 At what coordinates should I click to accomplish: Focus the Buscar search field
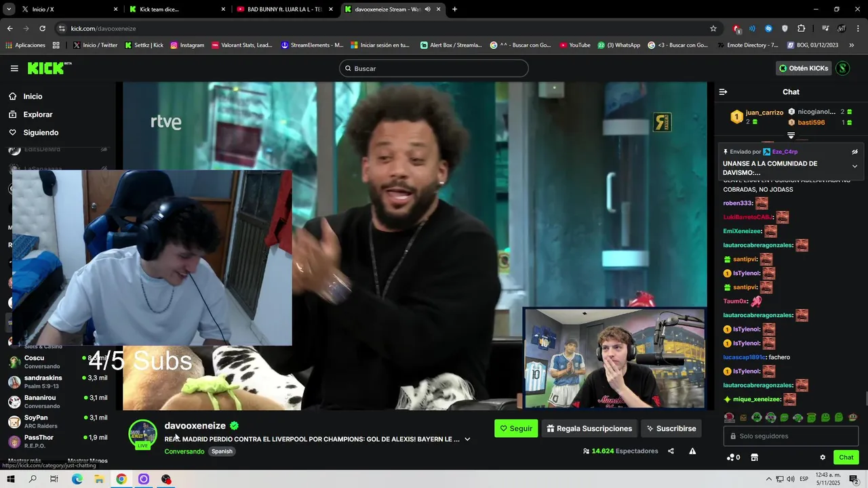434,68
